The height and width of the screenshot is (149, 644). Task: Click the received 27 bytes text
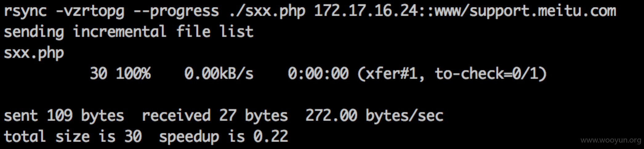click(x=215, y=116)
